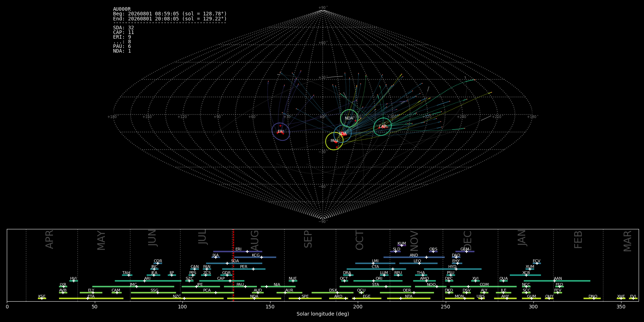Select the NDA radiant circle

tap(349, 118)
